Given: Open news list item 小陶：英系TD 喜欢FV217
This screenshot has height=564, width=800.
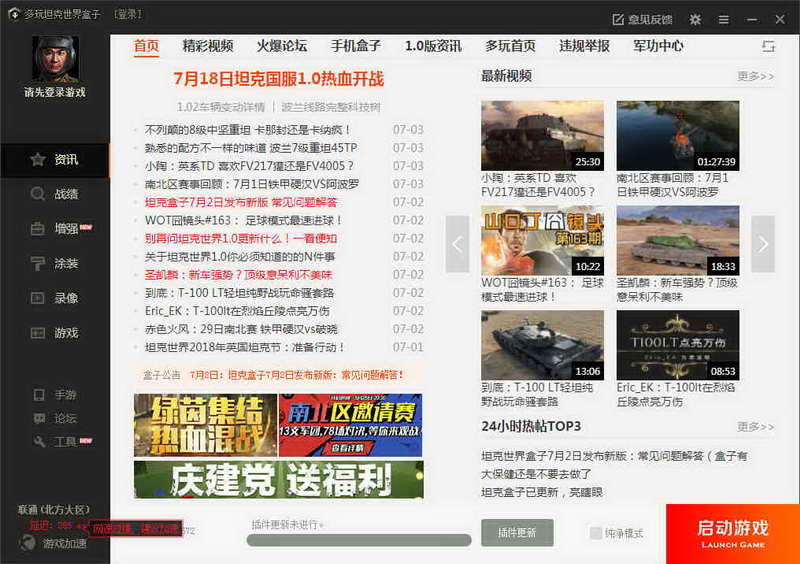Looking at the screenshot, I should 249,166.
